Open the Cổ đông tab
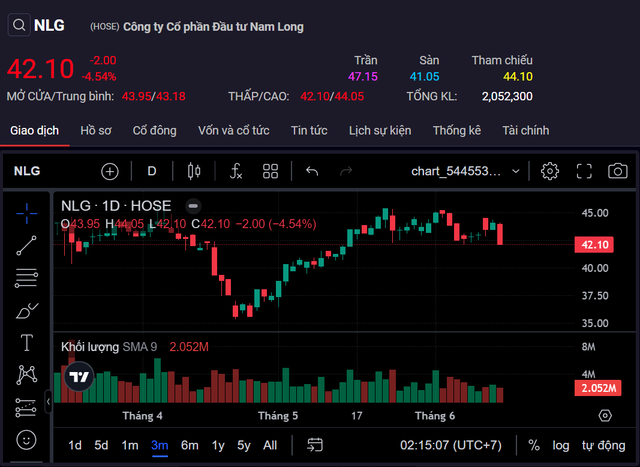The image size is (640, 467). pyautogui.click(x=155, y=131)
